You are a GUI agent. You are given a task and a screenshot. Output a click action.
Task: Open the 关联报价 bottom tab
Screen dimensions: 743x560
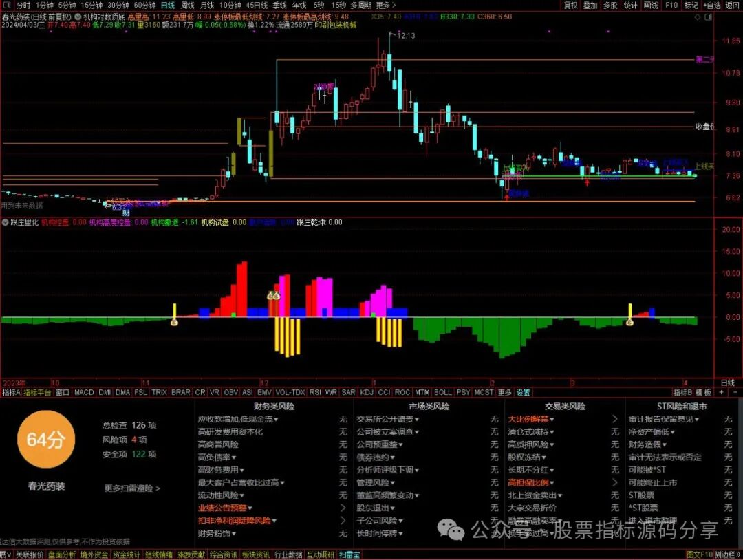(30, 554)
